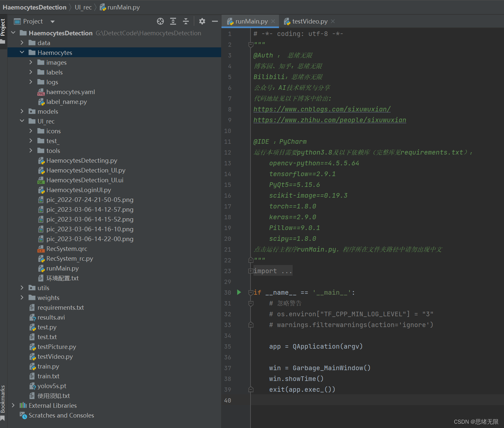This screenshot has width=504, height=428.
Task: Open the Project side tool tab
Action: [x=3, y=31]
